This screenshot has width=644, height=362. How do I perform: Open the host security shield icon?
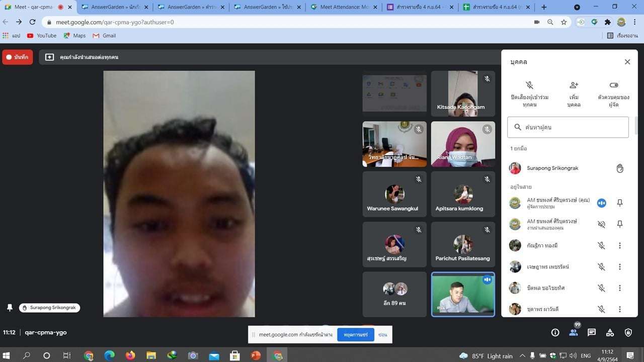[628, 332]
